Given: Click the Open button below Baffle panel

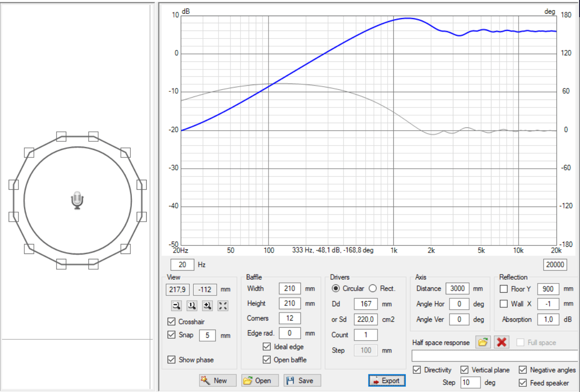Looking at the screenshot, I should click(260, 381).
